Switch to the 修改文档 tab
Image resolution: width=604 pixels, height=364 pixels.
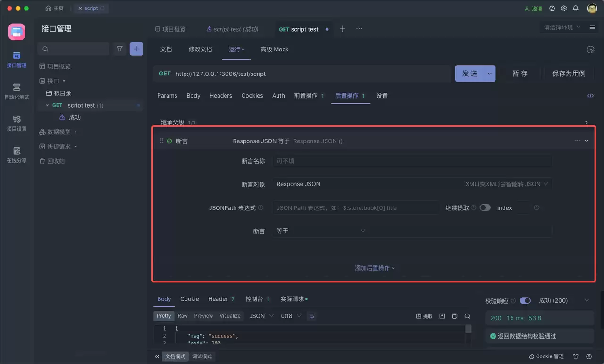pyautogui.click(x=201, y=49)
